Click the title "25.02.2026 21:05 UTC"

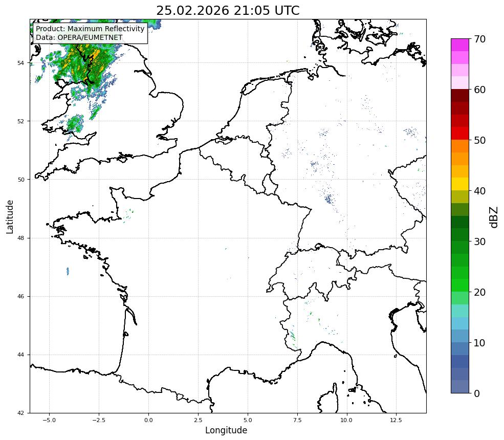(228, 11)
